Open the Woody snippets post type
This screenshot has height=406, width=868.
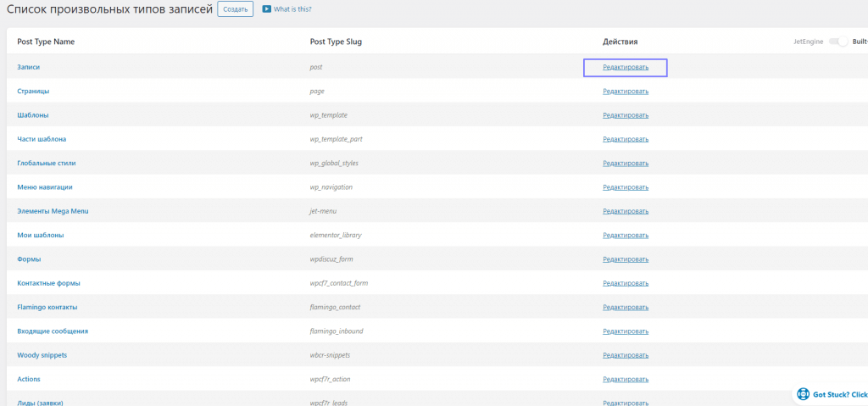[x=42, y=355]
